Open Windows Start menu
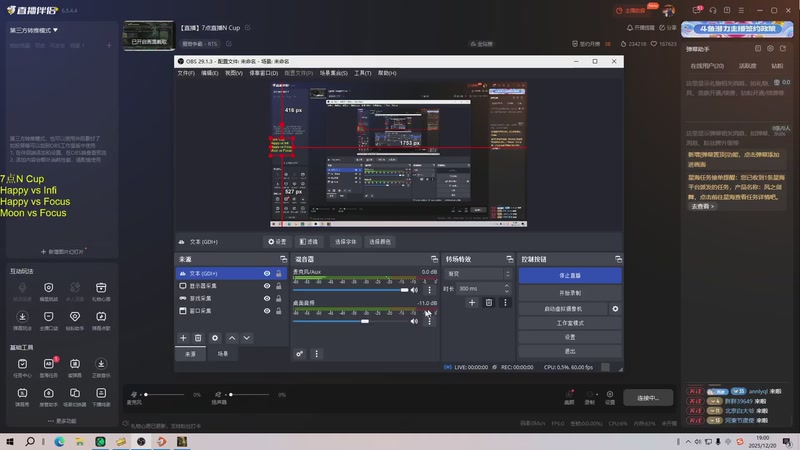The width and height of the screenshot is (800, 450). [10, 441]
